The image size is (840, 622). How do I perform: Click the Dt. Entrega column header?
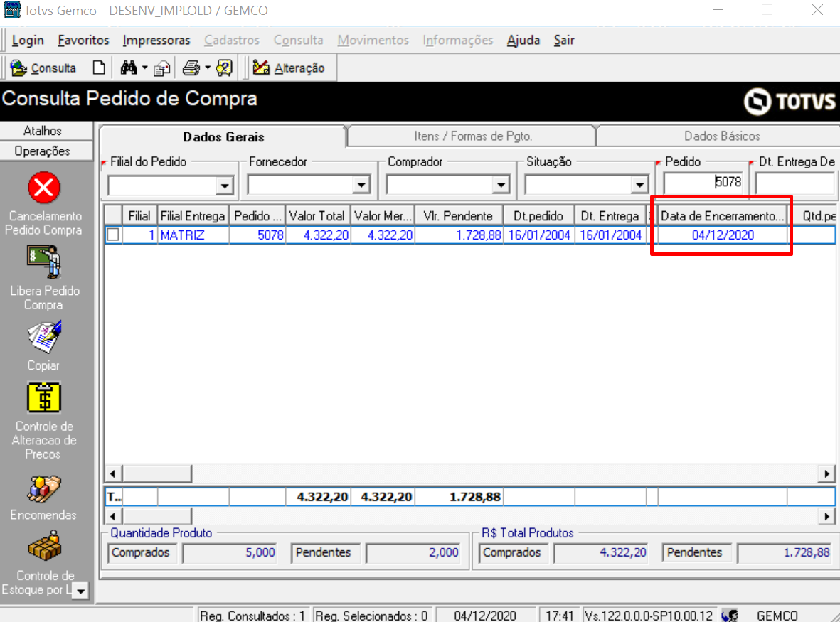(x=610, y=216)
